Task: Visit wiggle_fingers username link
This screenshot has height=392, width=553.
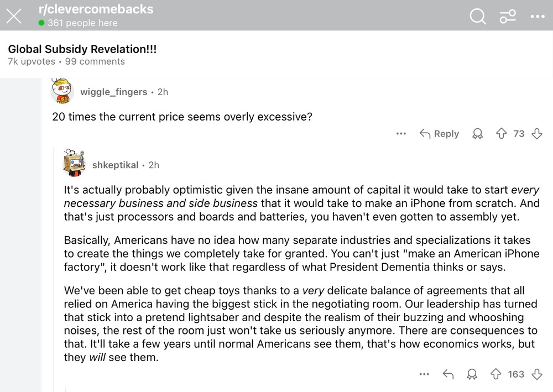Action: (x=113, y=92)
